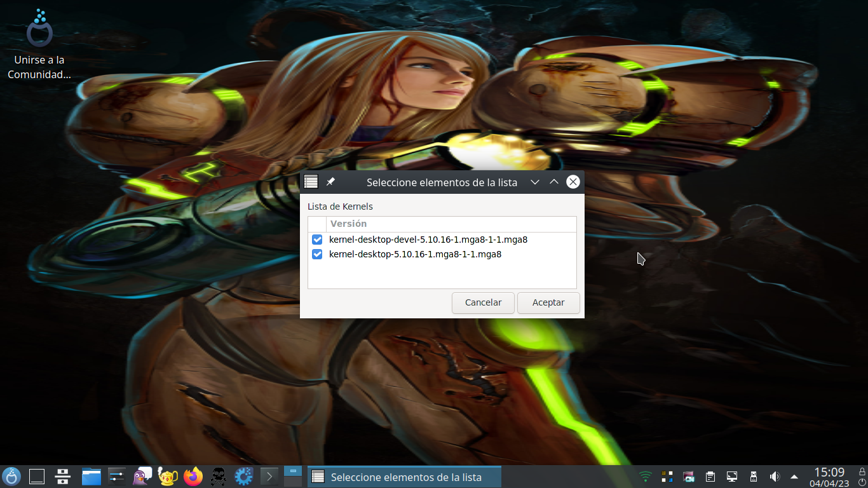Open System Settings sliders icon in taskbar
868x488 pixels.
[117, 476]
